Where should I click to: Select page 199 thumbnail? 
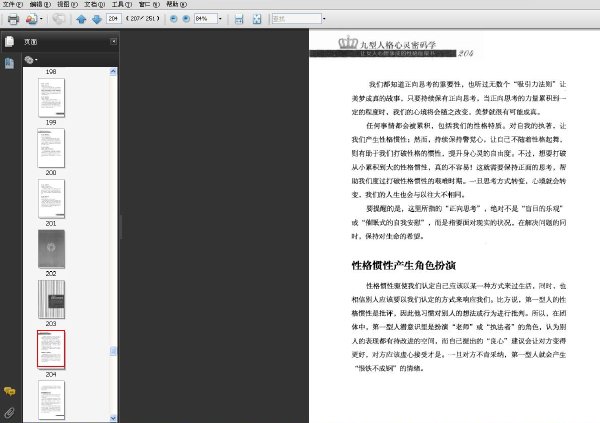(51, 148)
